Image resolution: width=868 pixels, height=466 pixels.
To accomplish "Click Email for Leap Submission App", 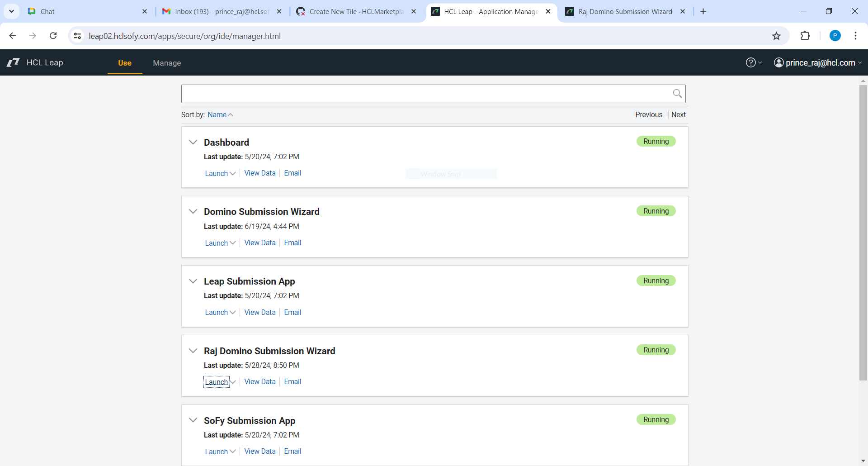I will [292, 312].
